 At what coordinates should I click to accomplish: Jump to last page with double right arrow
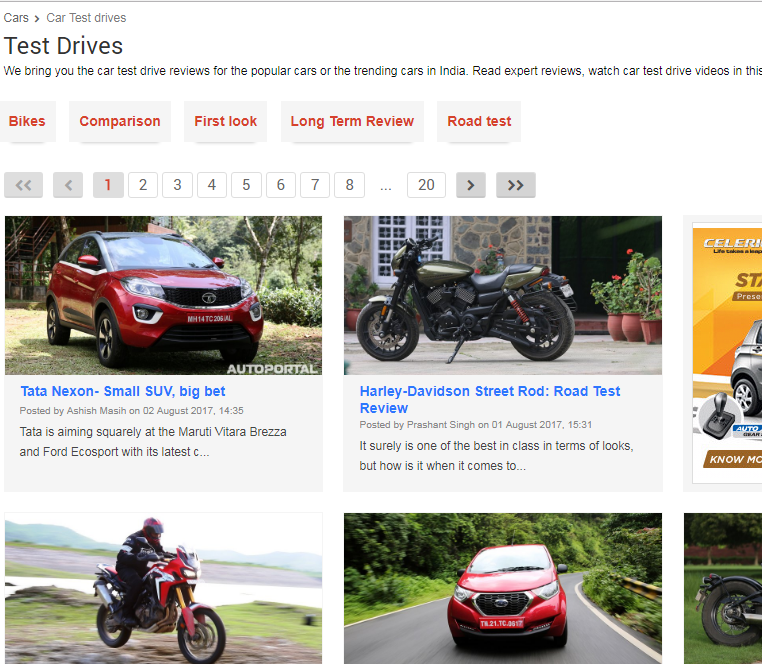coord(516,185)
